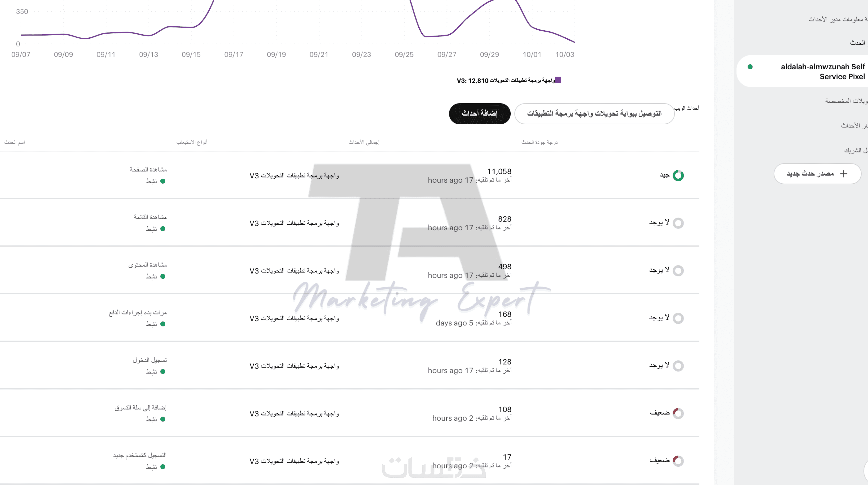Click the plus icon in new event source button
Screen dimensions: 868x488
point(843,174)
